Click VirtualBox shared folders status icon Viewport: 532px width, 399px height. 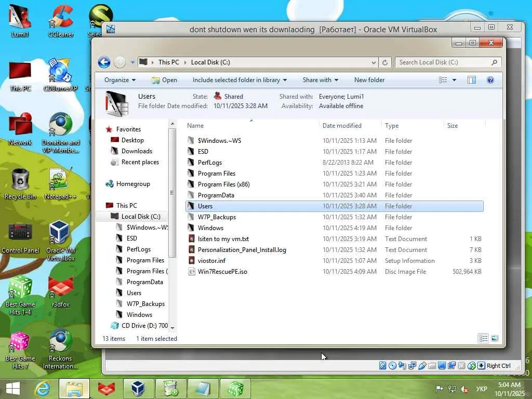pos(432,366)
